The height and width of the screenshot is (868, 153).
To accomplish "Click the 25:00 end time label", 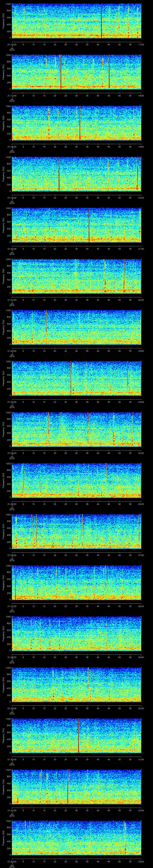I will [141, 453].
